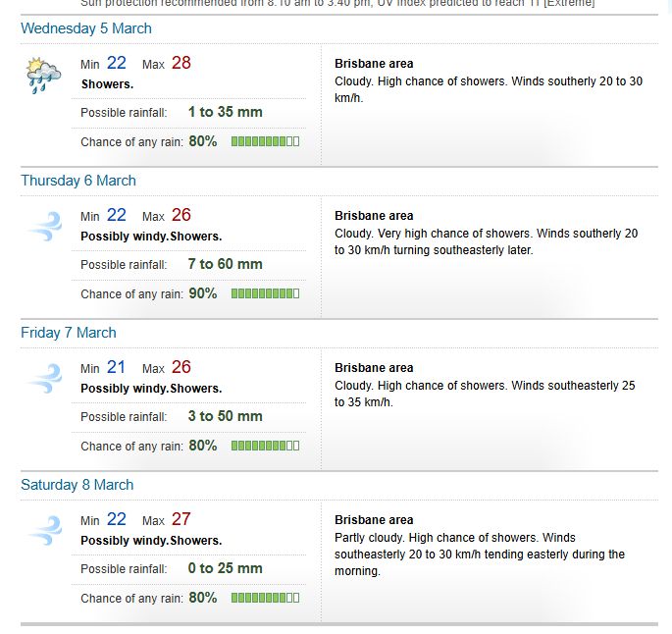Select the Thursday 6 March heading
The width and height of the screenshot is (672, 634).
pyautogui.click(x=78, y=181)
